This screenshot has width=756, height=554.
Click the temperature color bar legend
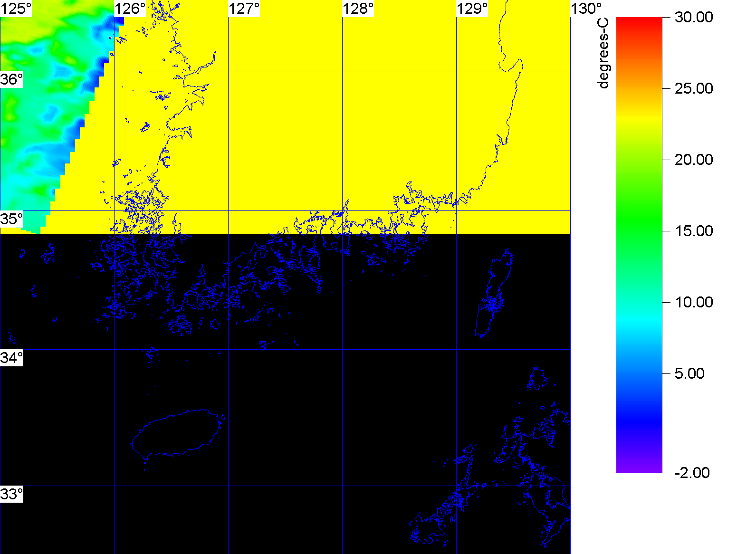[x=639, y=245]
